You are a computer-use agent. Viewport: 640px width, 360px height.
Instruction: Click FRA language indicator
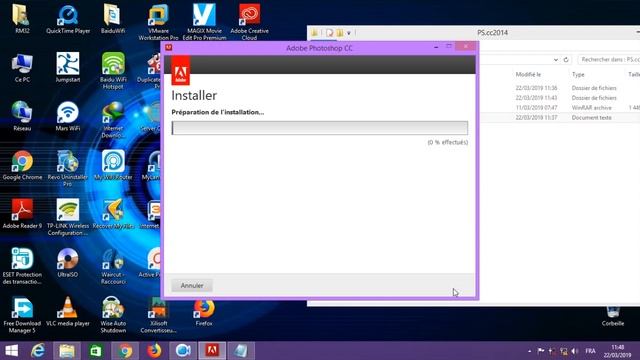(590, 351)
